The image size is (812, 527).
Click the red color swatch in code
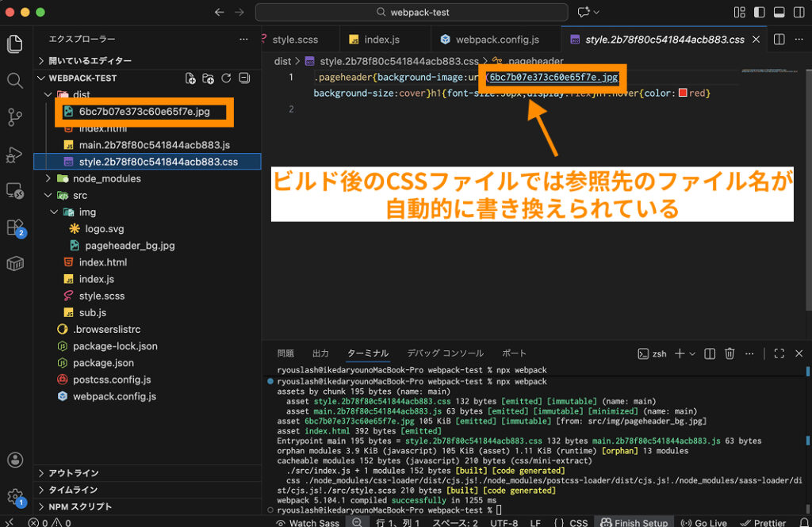682,94
